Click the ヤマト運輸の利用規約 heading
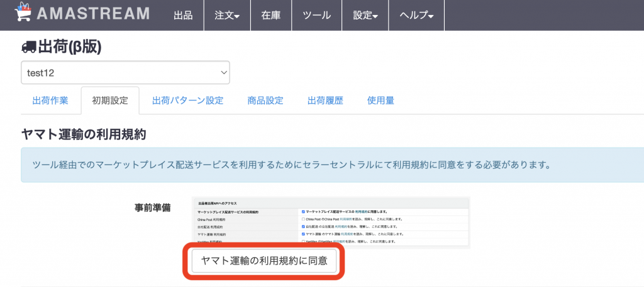 (x=84, y=134)
